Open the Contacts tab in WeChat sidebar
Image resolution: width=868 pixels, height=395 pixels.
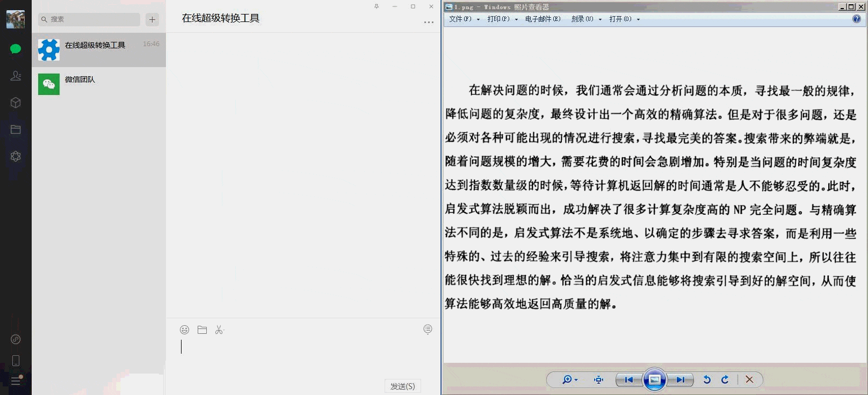pyautogui.click(x=16, y=76)
